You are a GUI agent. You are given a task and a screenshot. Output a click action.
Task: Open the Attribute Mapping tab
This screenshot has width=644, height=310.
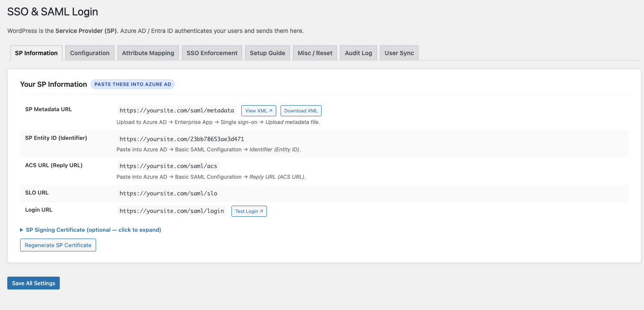click(148, 53)
